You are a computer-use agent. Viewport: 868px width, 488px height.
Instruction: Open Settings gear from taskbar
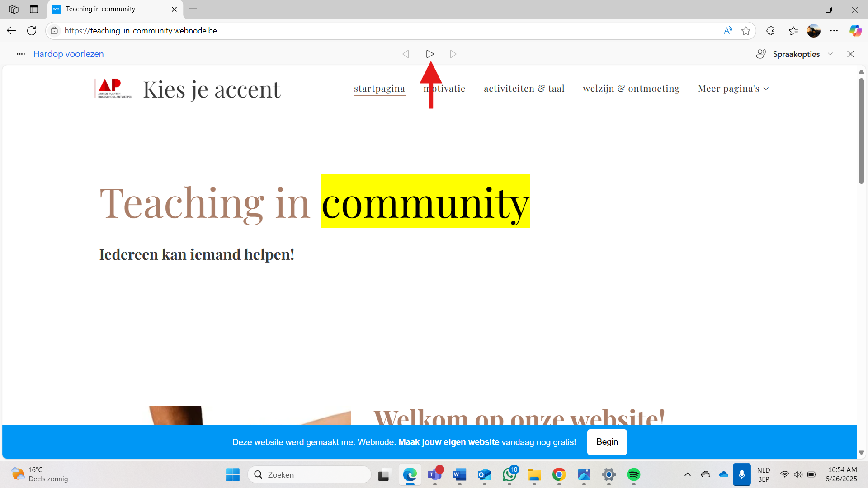609,474
